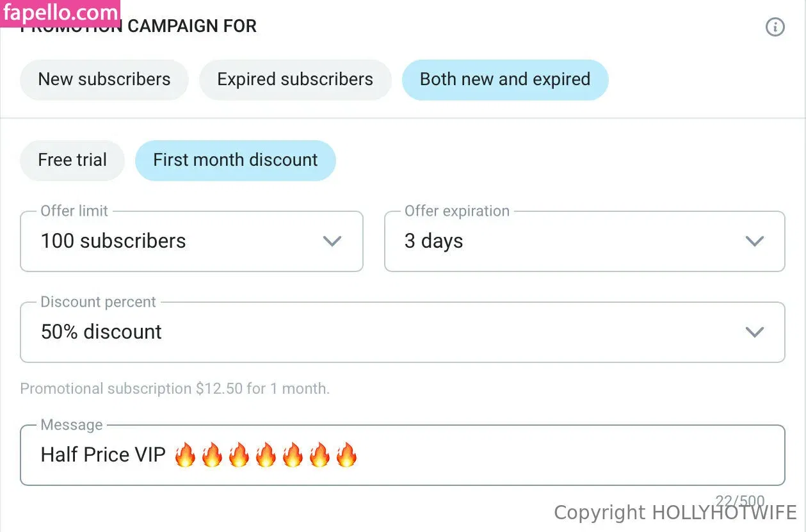This screenshot has width=806, height=532.
Task: Click the fire emojis in the message
Action: pos(265,455)
